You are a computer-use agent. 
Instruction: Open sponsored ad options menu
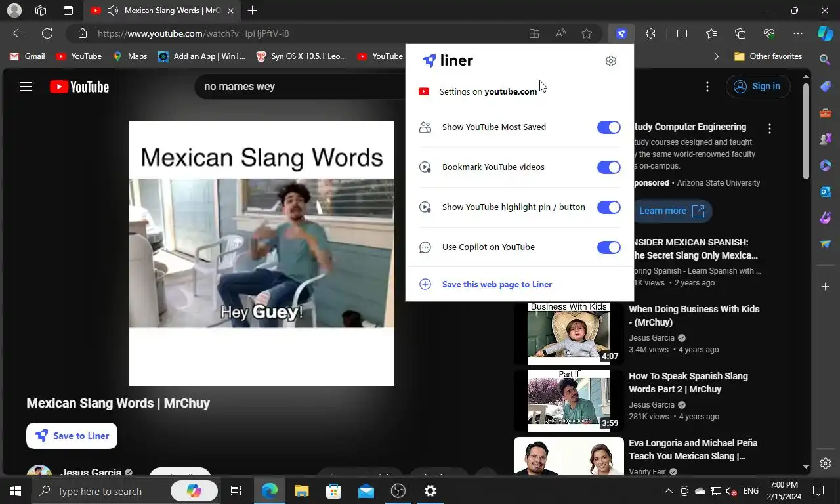tap(770, 129)
